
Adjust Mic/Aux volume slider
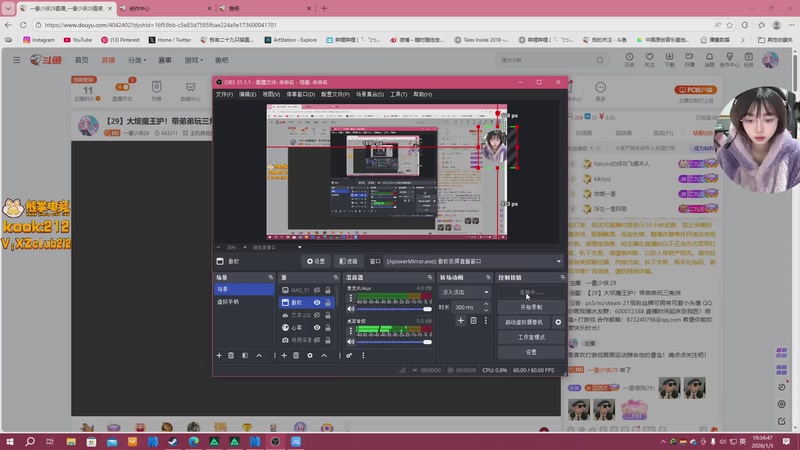[x=393, y=309]
